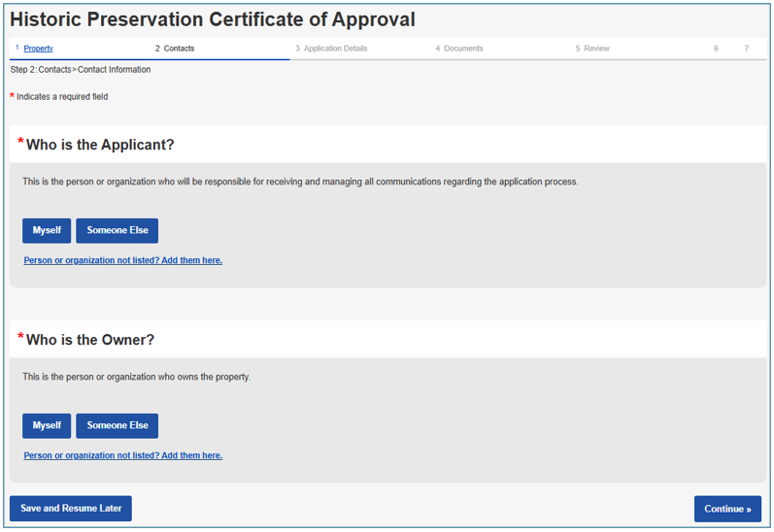Click the 'Who is the Applicant?' heading

coord(100,145)
